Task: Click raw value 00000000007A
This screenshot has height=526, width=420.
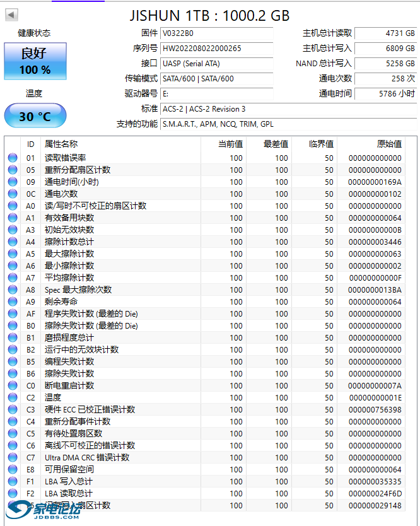Action: (375, 386)
